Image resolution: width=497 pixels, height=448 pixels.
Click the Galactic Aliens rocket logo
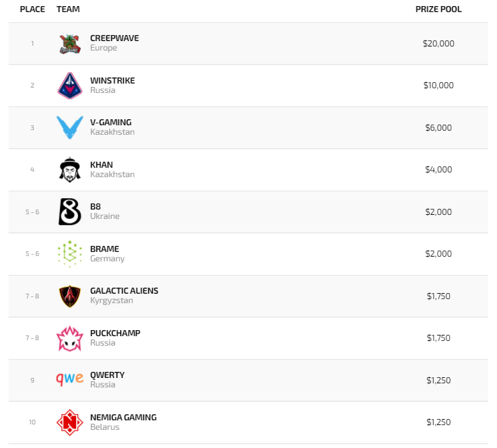pyautogui.click(x=69, y=296)
